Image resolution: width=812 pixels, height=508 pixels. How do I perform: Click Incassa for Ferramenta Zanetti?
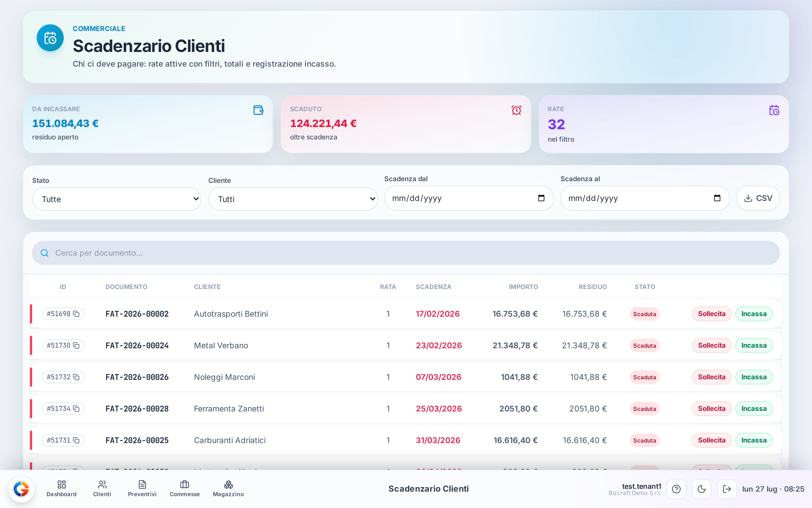[x=754, y=409]
